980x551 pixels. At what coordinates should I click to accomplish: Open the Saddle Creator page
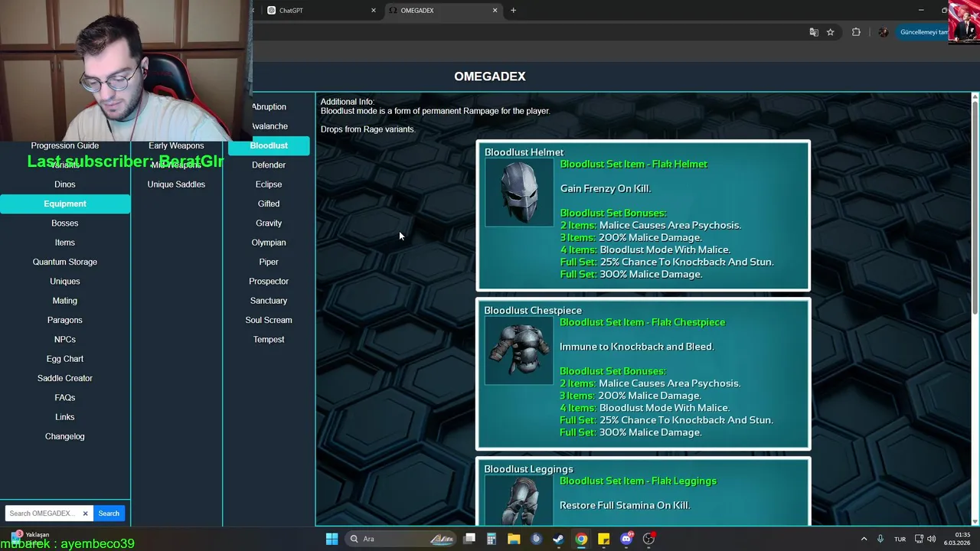pyautogui.click(x=65, y=378)
